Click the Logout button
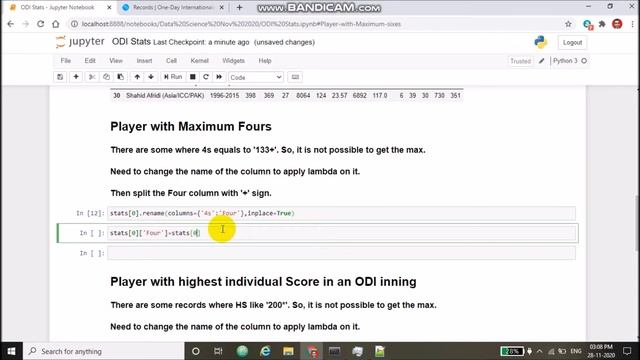The image size is (640, 360). (x=572, y=42)
